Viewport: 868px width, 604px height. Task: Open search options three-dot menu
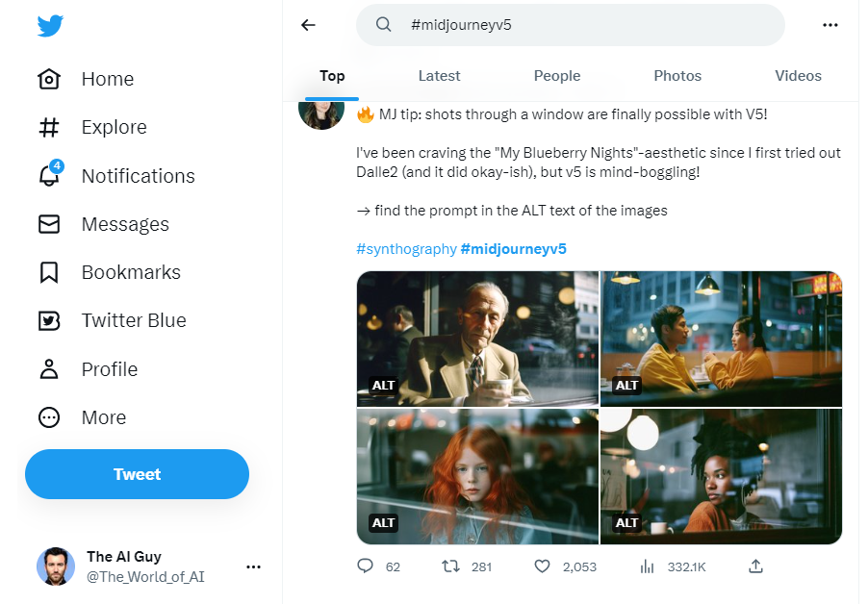pyautogui.click(x=830, y=25)
